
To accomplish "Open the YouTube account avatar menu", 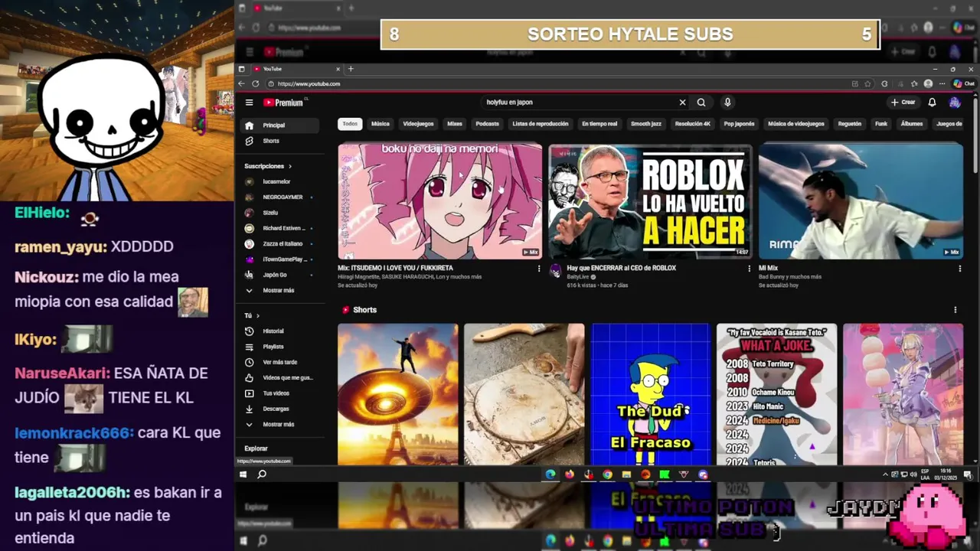I will pyautogui.click(x=955, y=103).
